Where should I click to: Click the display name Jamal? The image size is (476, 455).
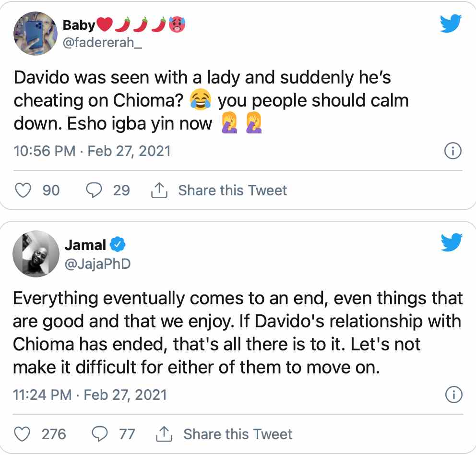pos(85,245)
